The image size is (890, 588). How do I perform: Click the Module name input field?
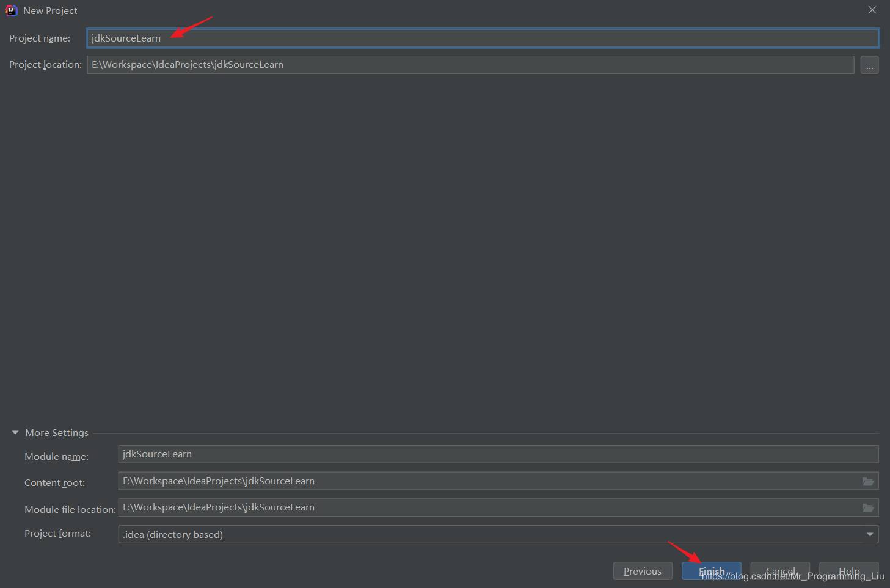498,454
